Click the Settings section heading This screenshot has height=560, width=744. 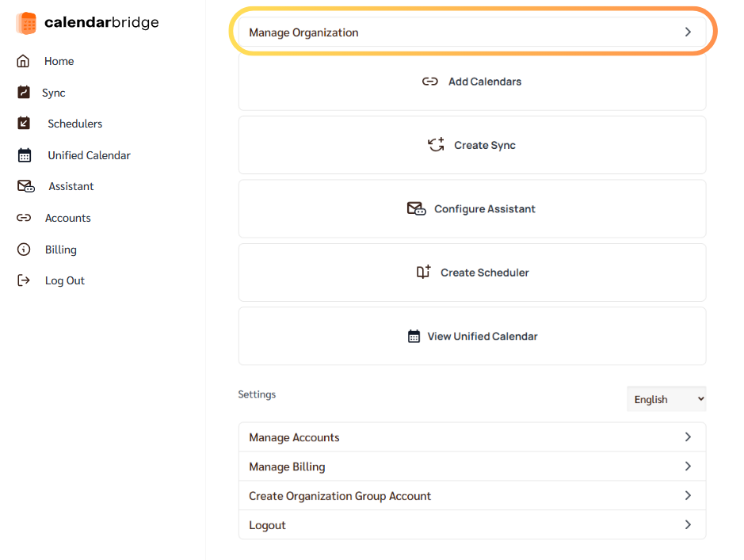(x=257, y=394)
